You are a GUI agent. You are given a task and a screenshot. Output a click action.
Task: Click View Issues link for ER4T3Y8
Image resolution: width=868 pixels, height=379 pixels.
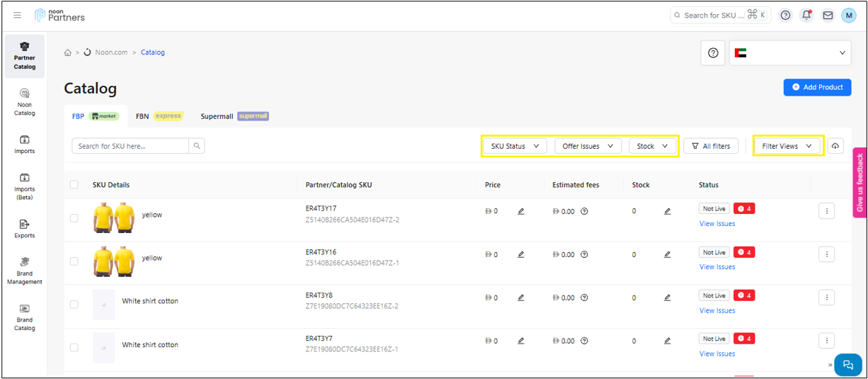pos(717,310)
